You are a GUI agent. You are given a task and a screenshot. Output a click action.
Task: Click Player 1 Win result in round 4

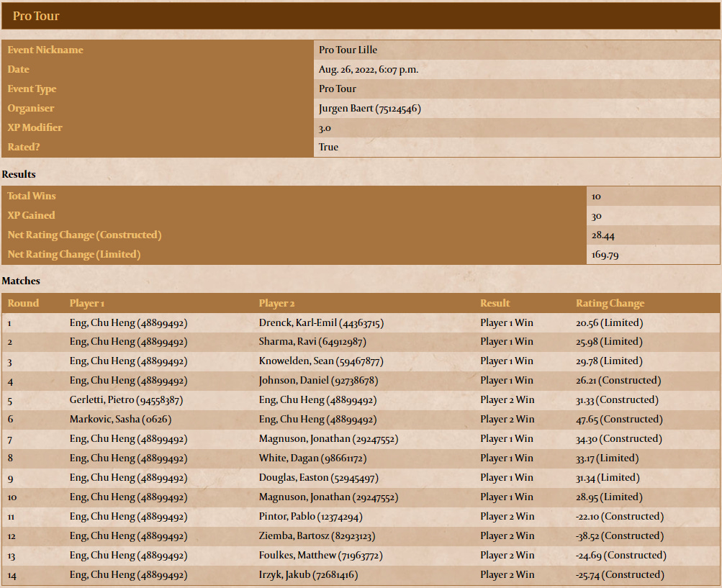tap(507, 380)
